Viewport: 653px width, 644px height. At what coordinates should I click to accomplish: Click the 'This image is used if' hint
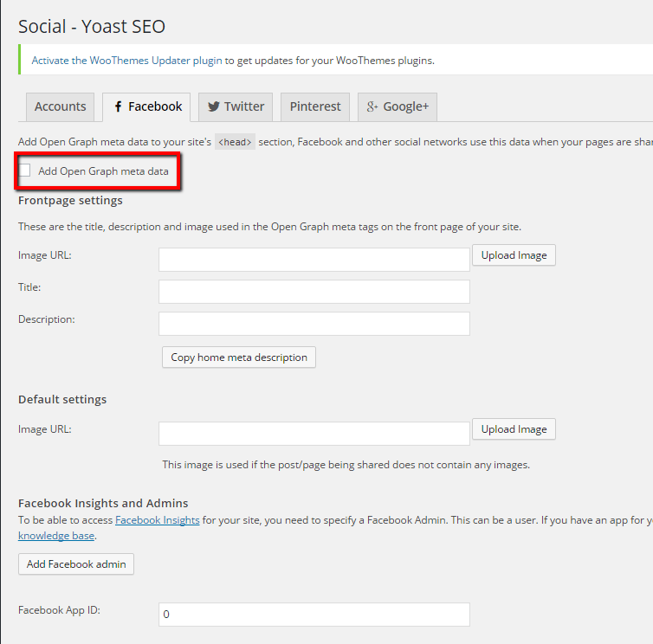click(346, 465)
